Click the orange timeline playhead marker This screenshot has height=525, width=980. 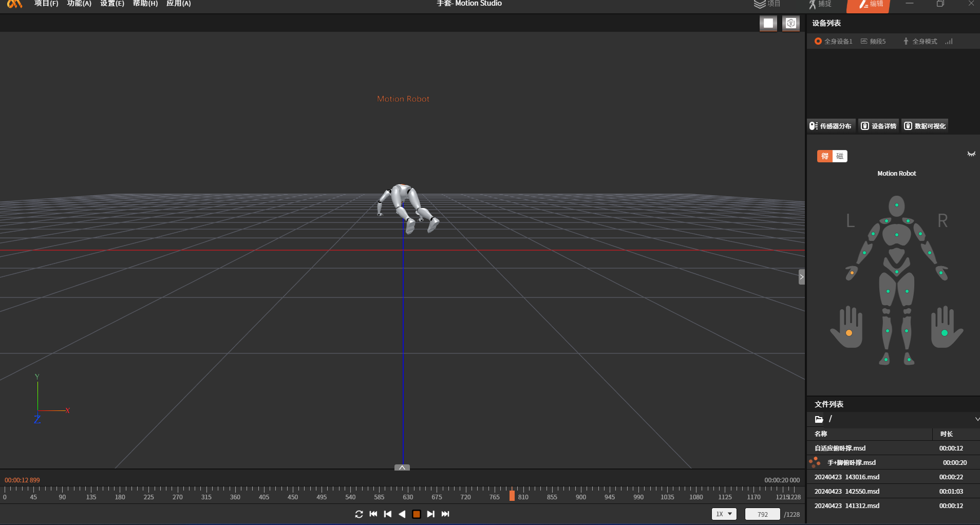pos(512,495)
